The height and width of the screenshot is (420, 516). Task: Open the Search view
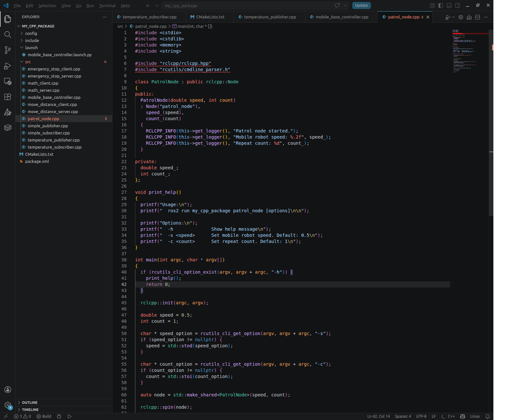tap(8, 35)
